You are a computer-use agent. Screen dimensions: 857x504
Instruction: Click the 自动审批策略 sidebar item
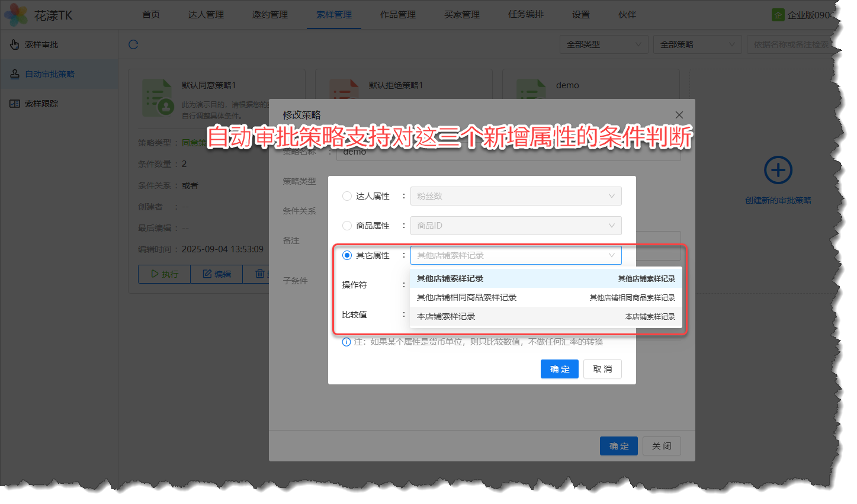click(50, 74)
